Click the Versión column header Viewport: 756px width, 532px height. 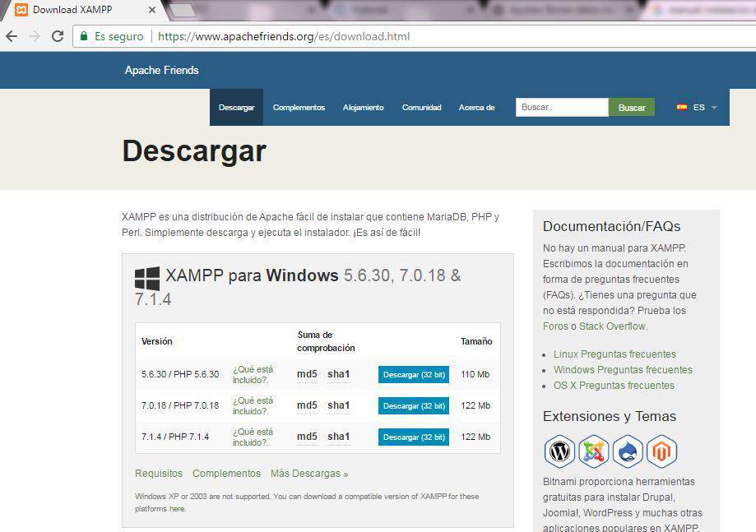pyautogui.click(x=156, y=341)
